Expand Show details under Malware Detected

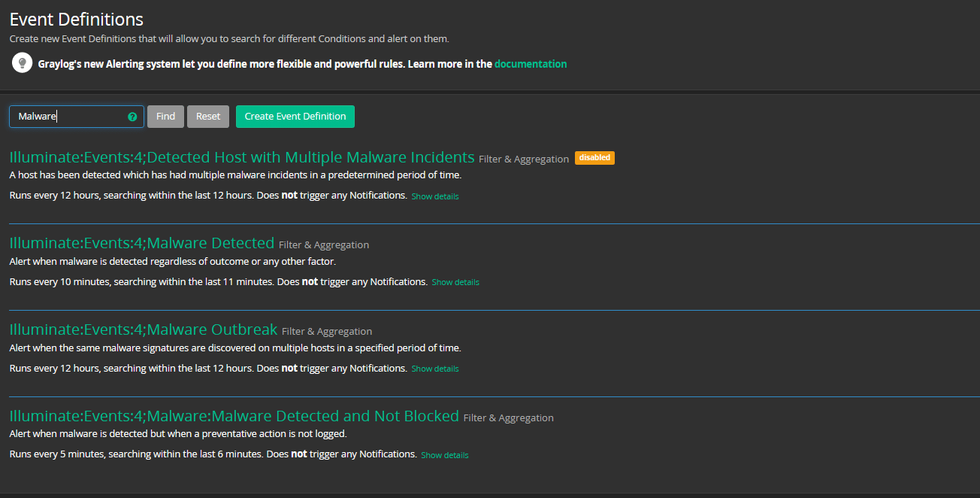coord(455,283)
